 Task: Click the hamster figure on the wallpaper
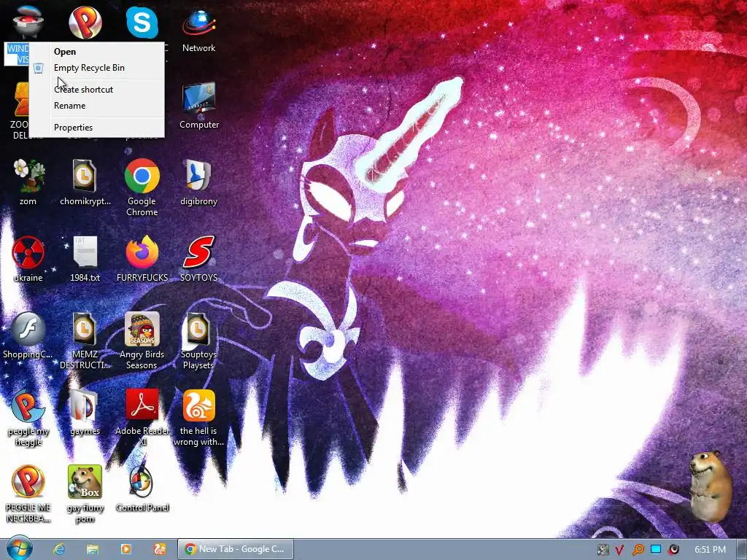[711, 486]
